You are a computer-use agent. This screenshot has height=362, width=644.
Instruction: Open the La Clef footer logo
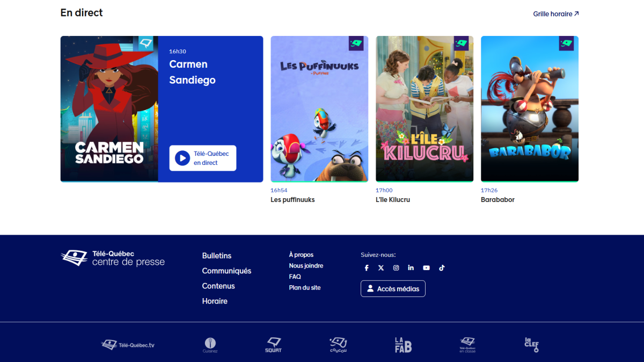(x=531, y=345)
